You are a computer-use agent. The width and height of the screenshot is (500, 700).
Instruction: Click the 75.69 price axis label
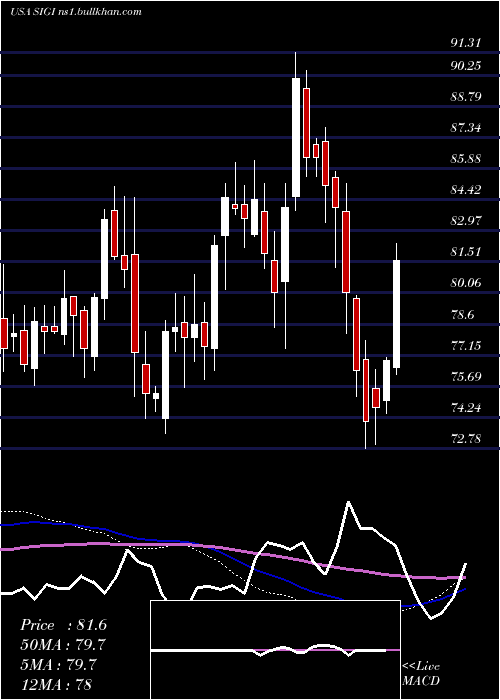(x=466, y=376)
